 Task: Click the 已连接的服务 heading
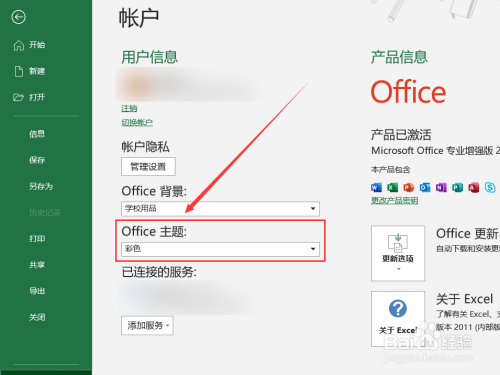tap(159, 272)
